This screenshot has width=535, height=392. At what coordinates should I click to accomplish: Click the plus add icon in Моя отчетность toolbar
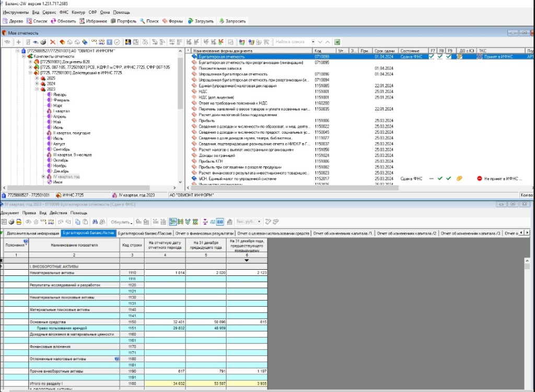point(18,42)
